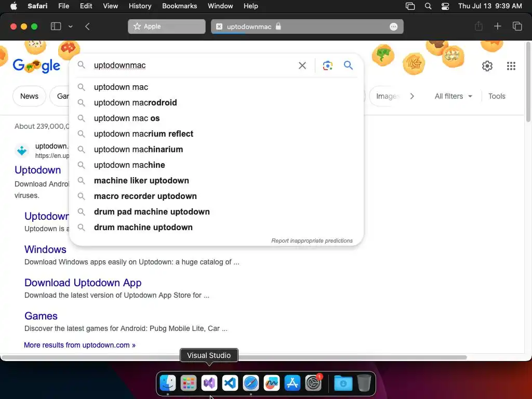Screen dimensions: 532x399
Task: Expand the tab group dropdown arrow
Action: [x=70, y=26]
